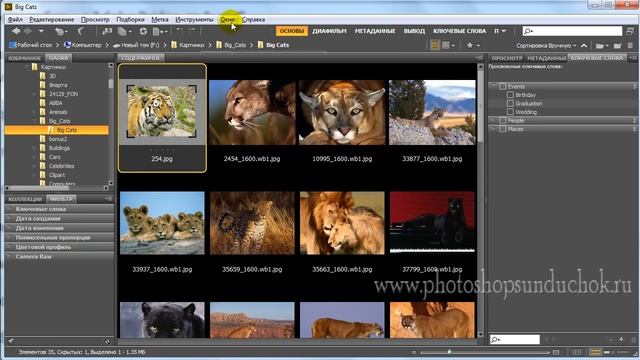Clear filter icon in Filter panel
This screenshot has width=640, height=360.
[x=107, y=341]
